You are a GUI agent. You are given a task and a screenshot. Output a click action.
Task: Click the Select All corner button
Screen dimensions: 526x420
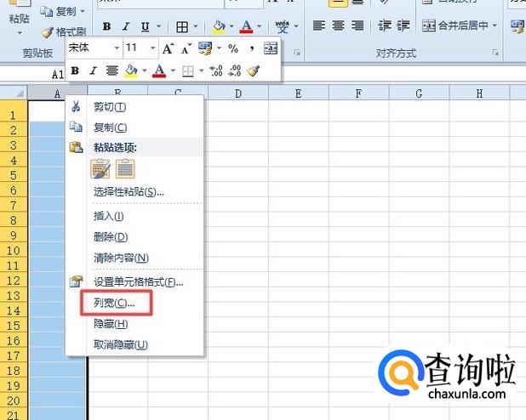tap(14, 93)
